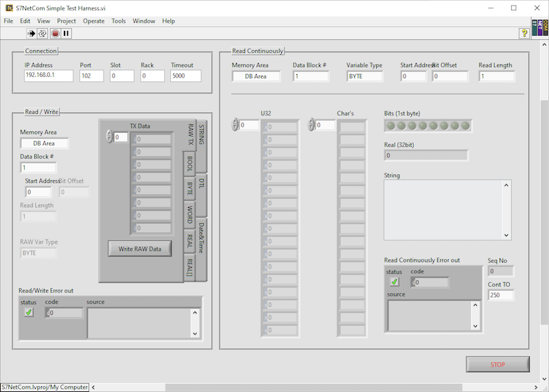This screenshot has width=549, height=392.
Task: Click the VI connector pane icon
Action: (540, 27)
